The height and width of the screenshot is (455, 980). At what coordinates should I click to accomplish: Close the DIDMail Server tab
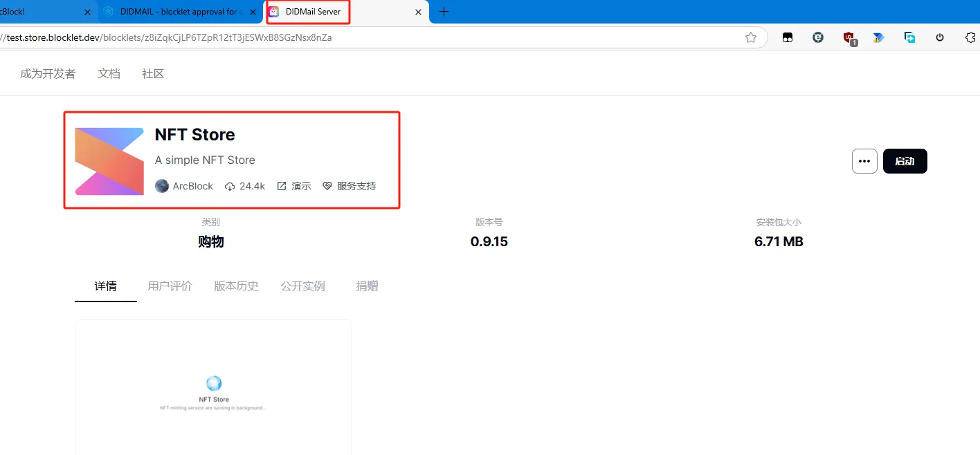418,12
